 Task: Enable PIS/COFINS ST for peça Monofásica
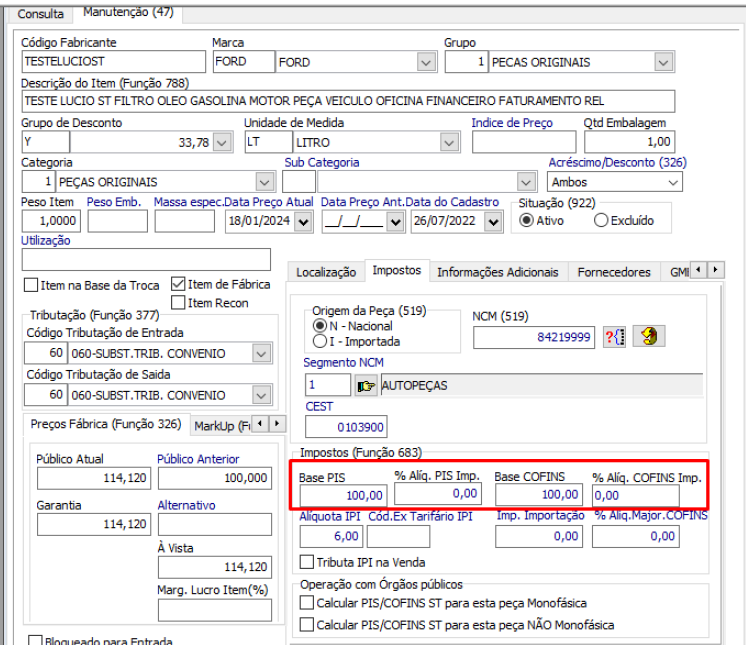307,603
